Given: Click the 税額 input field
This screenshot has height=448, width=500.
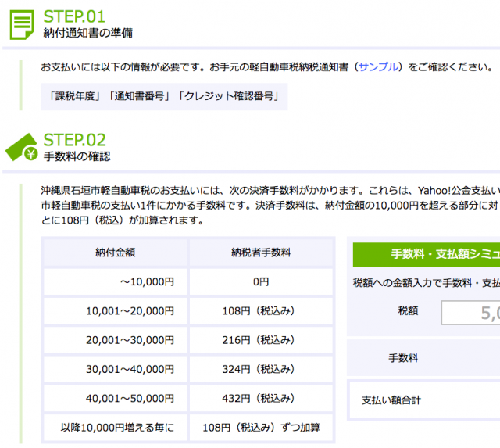Looking at the screenshot, I should click(470, 313).
